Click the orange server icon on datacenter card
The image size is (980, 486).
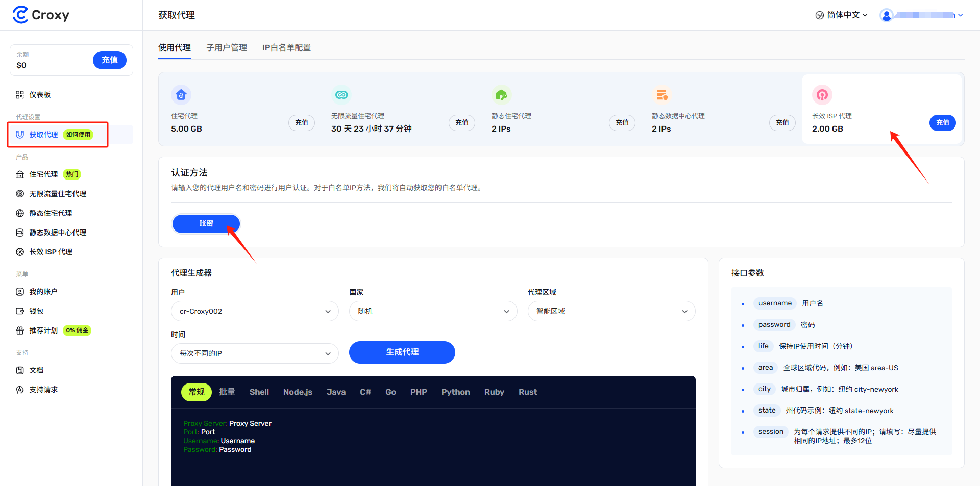[662, 95]
